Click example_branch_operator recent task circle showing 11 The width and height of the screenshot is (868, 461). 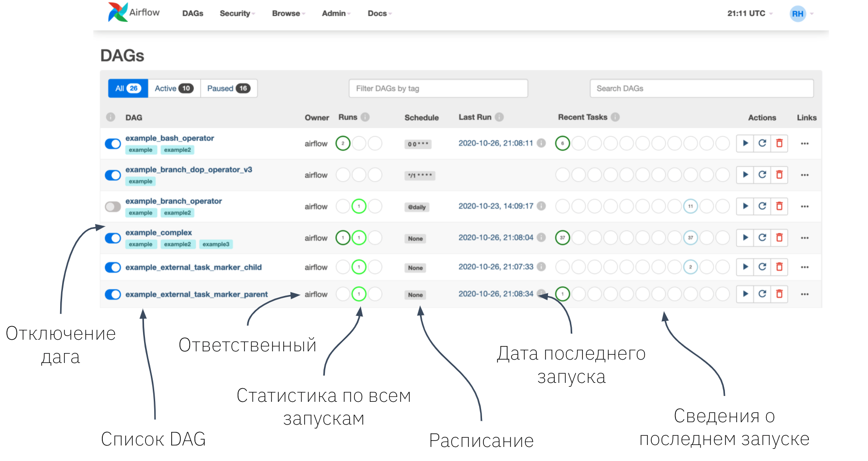coord(691,206)
